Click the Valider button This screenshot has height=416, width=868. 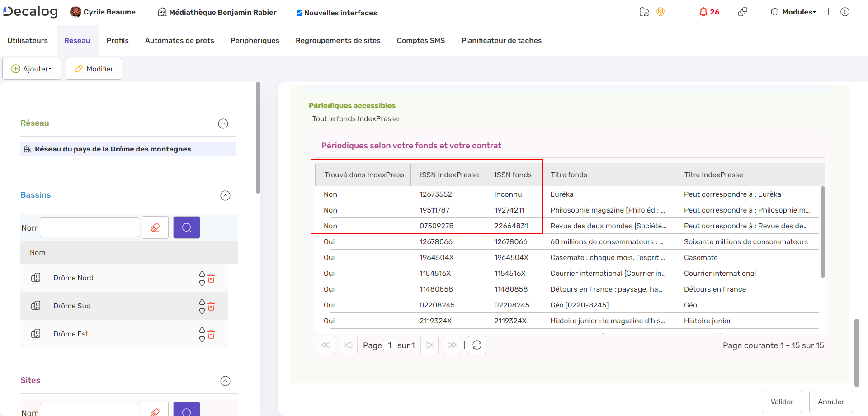point(782,402)
